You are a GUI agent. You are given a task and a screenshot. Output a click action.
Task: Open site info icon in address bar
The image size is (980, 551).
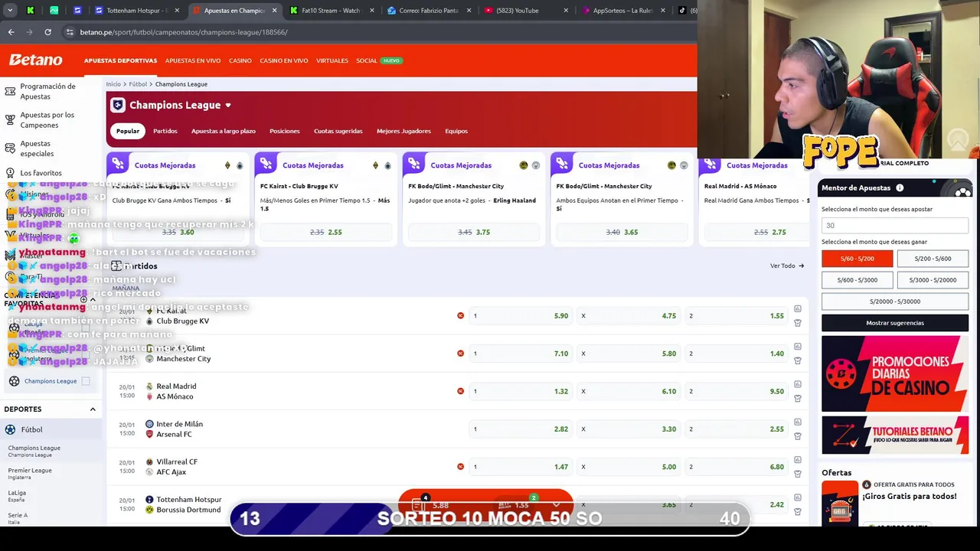pos(70,32)
